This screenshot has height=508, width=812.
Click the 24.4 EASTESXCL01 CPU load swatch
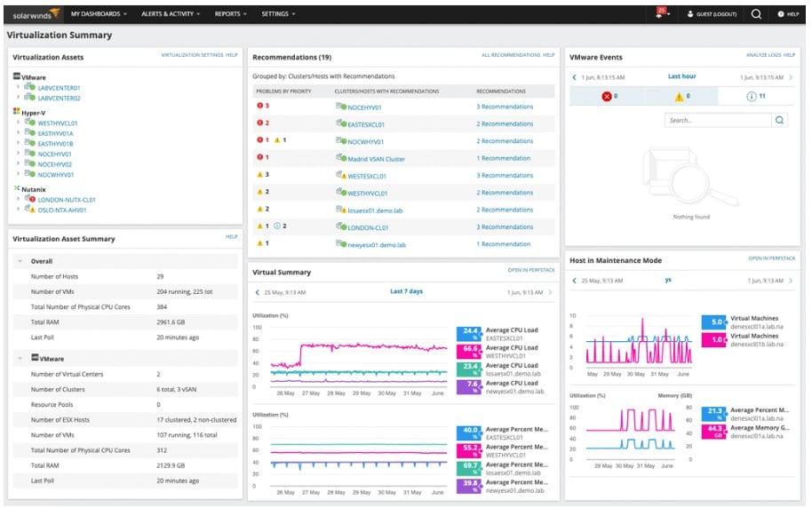pos(469,333)
